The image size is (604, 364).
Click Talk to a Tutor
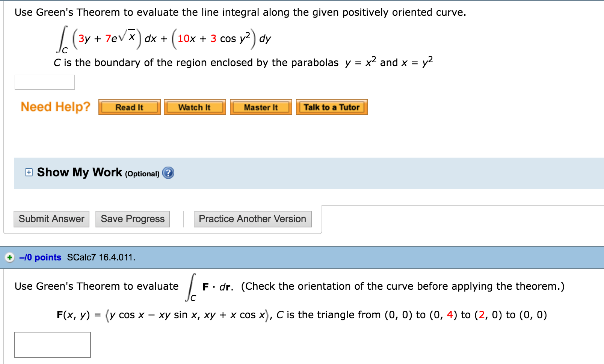tap(332, 107)
